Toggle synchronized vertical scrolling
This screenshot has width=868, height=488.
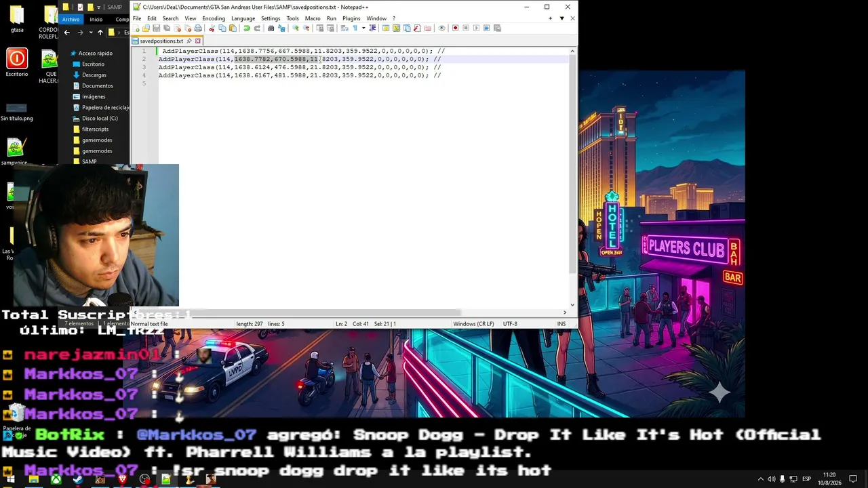coord(320,28)
